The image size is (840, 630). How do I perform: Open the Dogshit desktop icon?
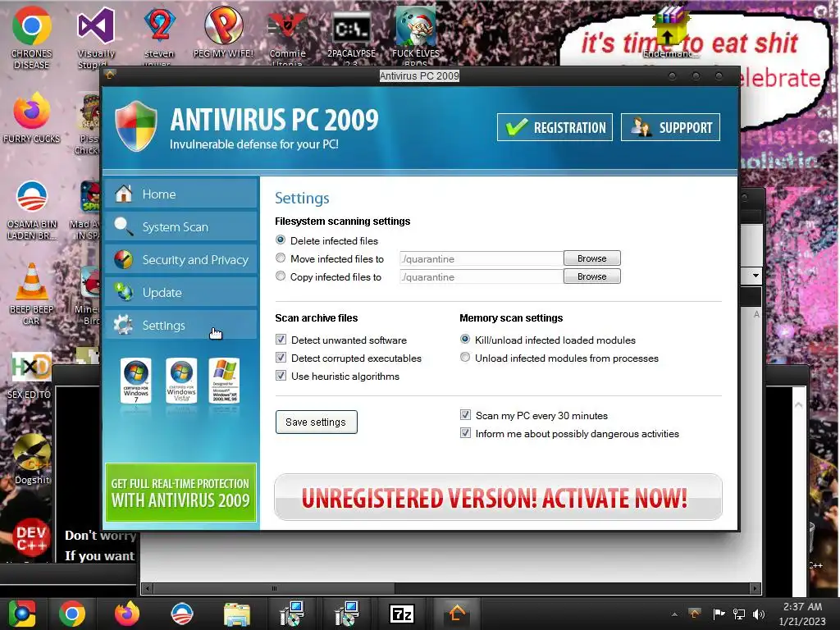pyautogui.click(x=32, y=459)
